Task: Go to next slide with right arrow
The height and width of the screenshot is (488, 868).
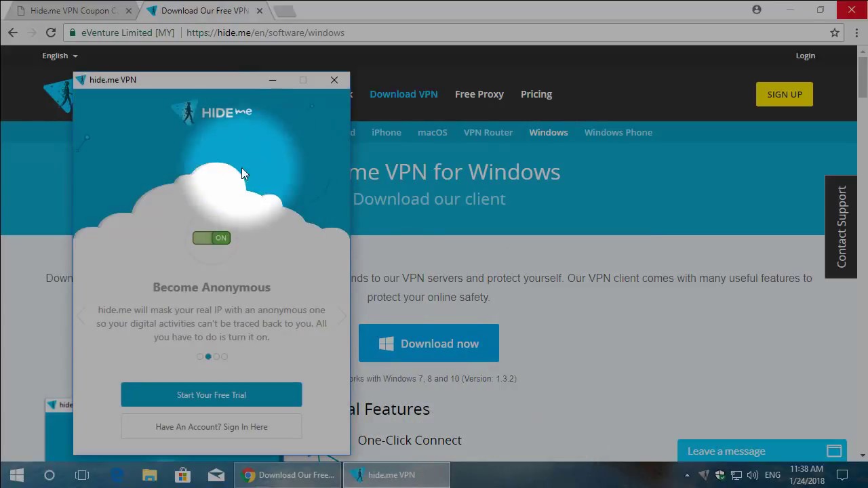Action: [x=341, y=316]
